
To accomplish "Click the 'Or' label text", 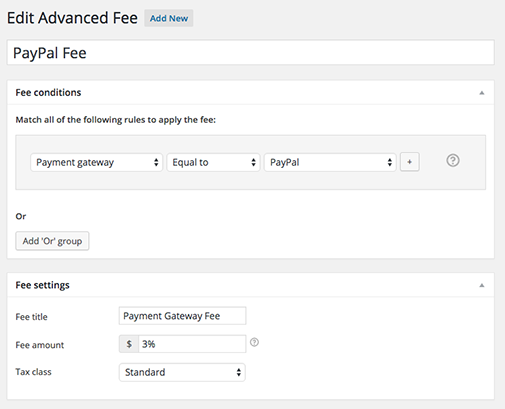I will tap(21, 216).
